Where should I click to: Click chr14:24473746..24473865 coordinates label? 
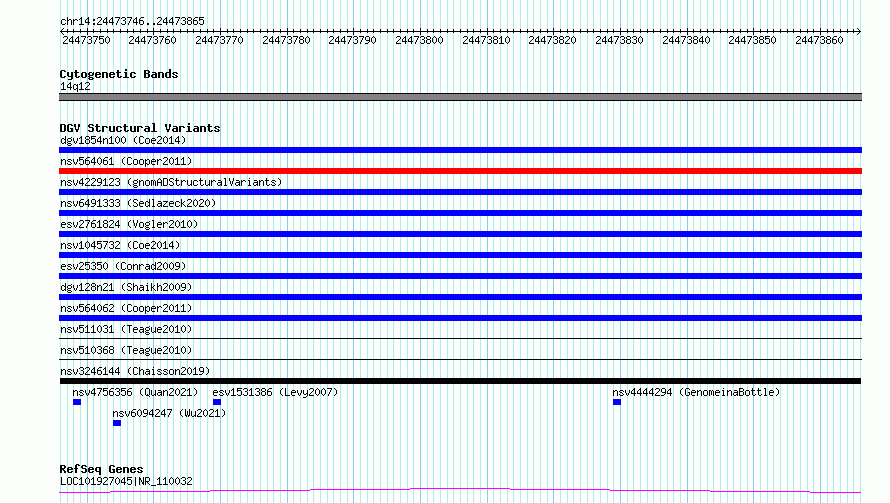click(x=132, y=21)
